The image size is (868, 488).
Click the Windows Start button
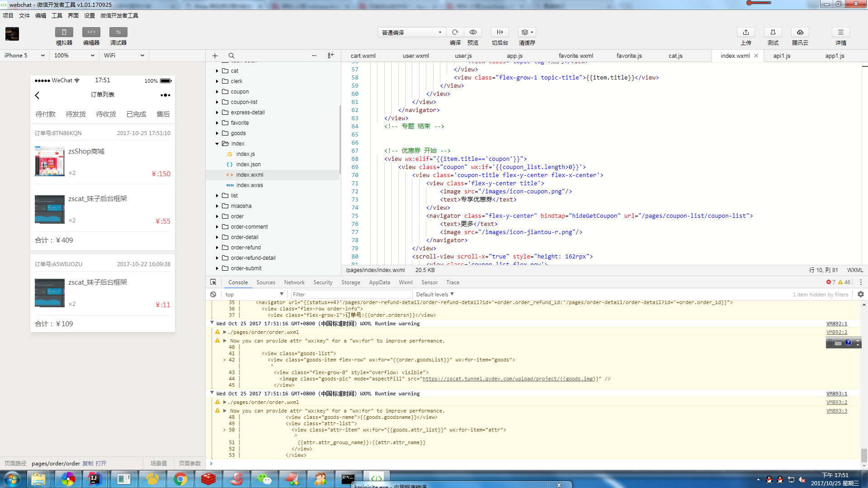[12, 479]
